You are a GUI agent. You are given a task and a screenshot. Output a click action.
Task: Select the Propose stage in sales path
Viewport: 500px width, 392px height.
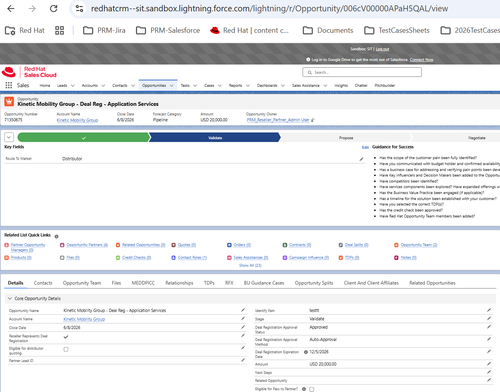346,137
